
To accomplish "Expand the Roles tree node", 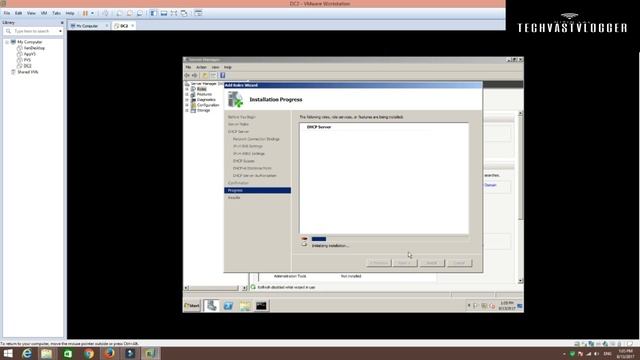I will click(187, 89).
